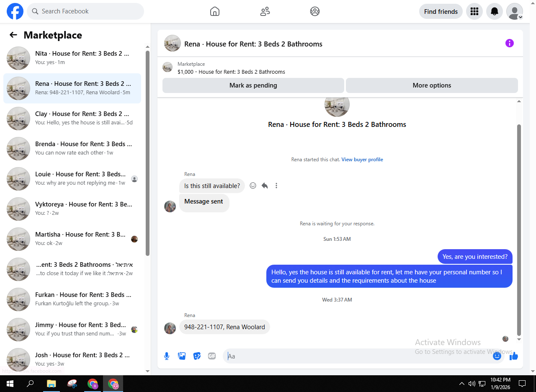The image size is (536, 392).
Task: Open the Groups icon in top bar
Action: (315, 11)
